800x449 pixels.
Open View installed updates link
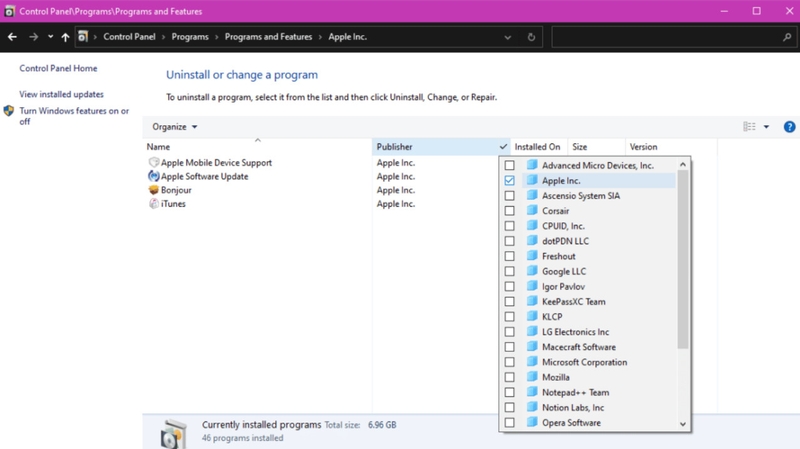61,94
